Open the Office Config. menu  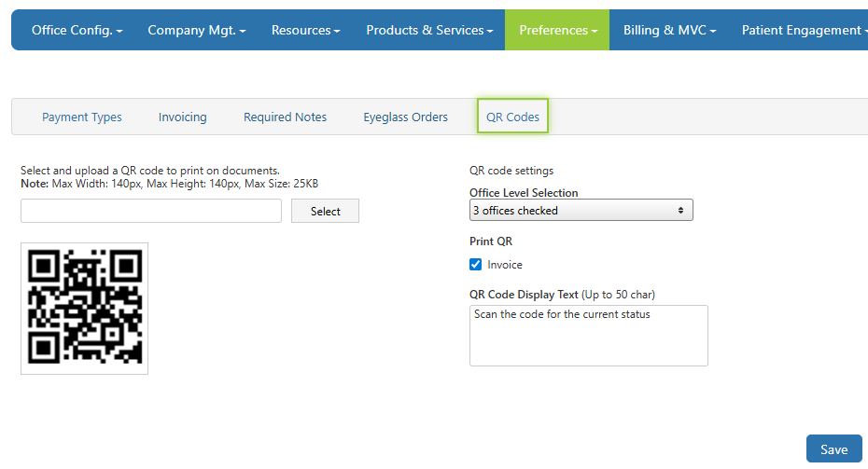click(77, 30)
